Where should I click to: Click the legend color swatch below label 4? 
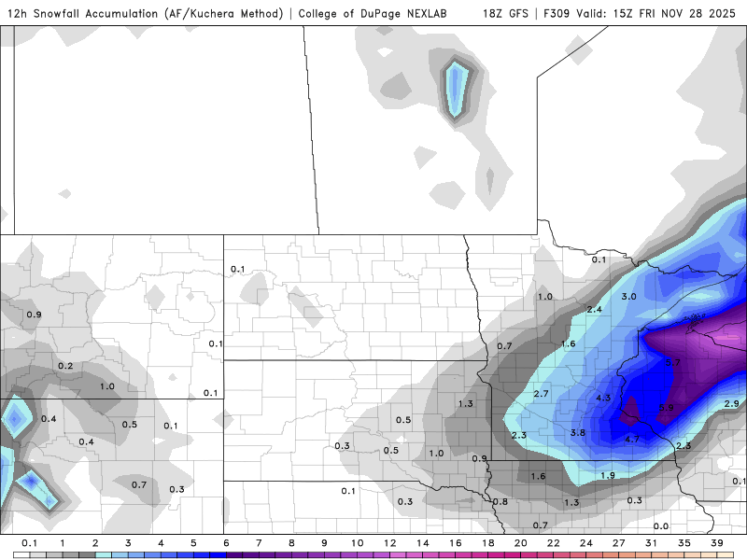pos(169,555)
